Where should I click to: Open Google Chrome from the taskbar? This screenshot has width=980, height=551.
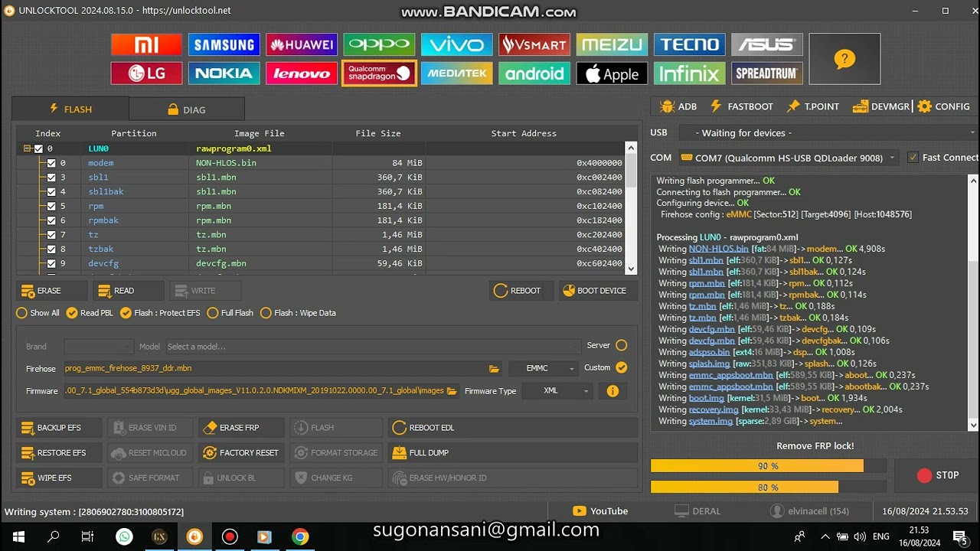coord(300,536)
